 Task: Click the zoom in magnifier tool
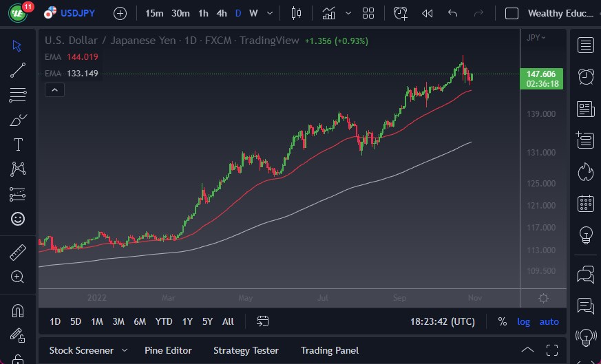tap(19, 277)
